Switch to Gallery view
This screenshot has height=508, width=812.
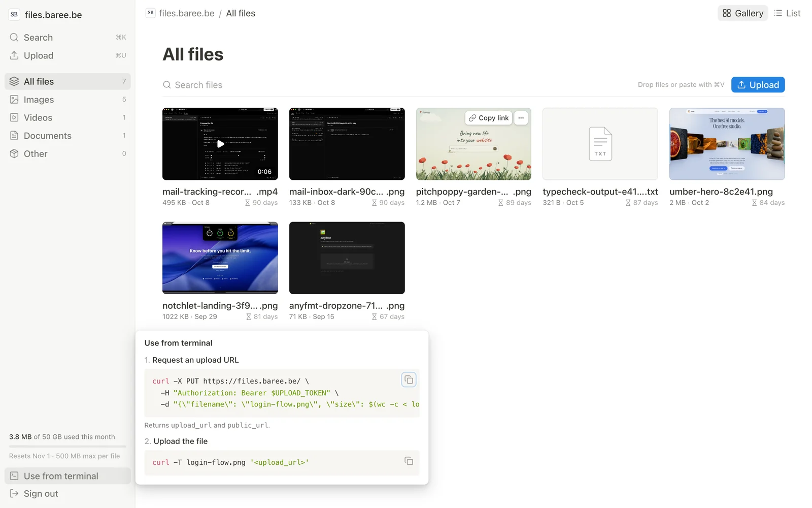click(x=742, y=13)
